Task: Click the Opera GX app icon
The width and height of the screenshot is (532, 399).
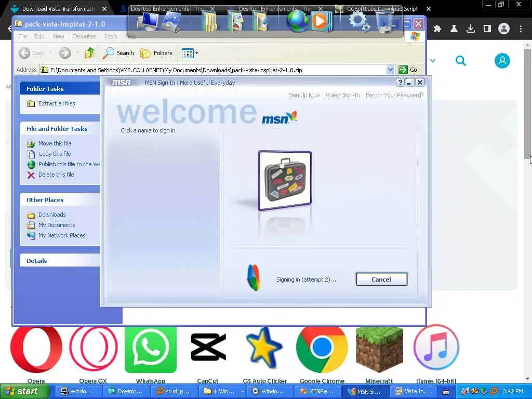Action: click(x=94, y=349)
